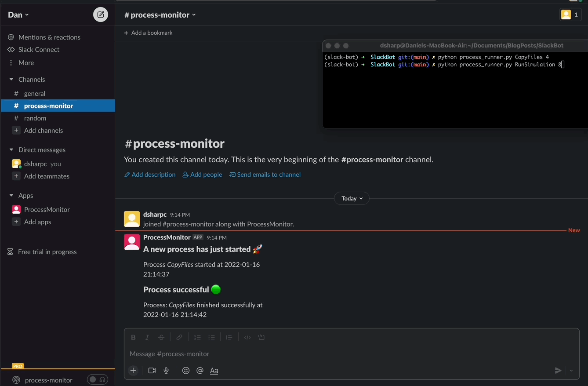The width and height of the screenshot is (588, 386).
Task: Click the 9:14 PM timestamp of ProcessMonitor message
Action: (x=217, y=237)
